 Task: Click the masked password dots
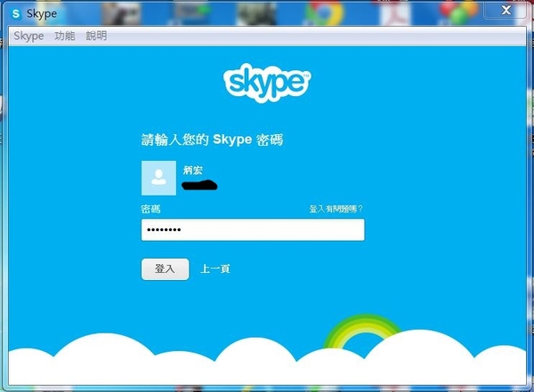(164, 230)
